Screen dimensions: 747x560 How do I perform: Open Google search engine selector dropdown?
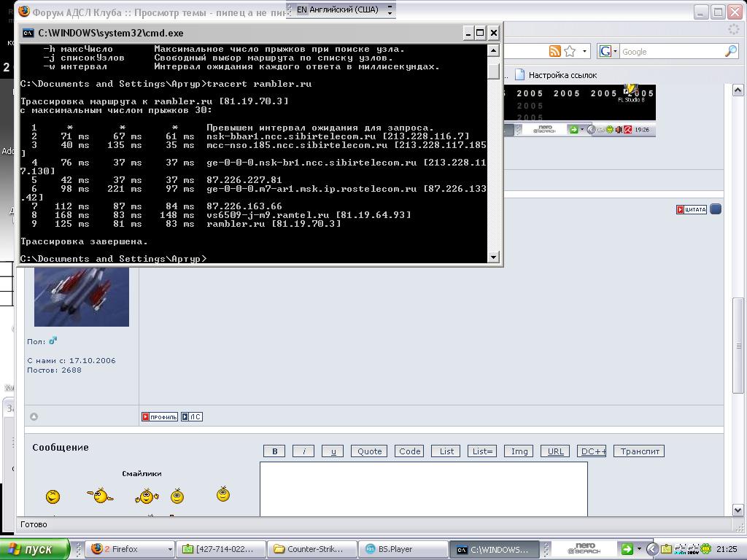(608, 52)
